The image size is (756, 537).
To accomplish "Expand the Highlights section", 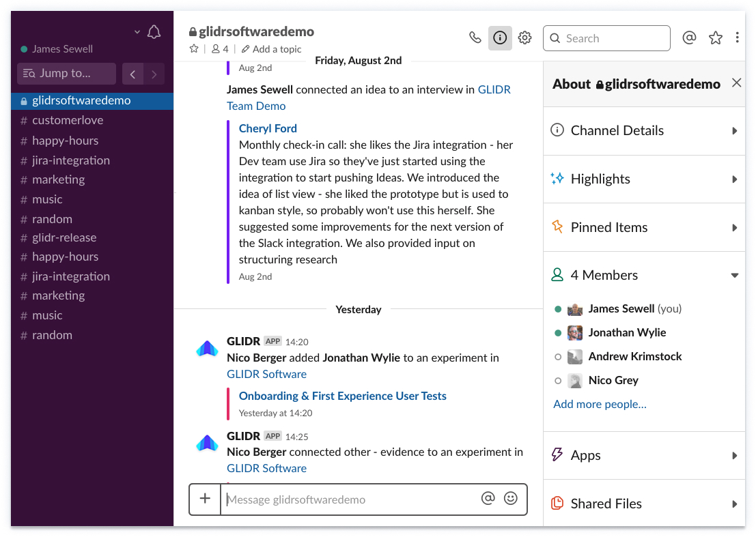I will (x=644, y=179).
